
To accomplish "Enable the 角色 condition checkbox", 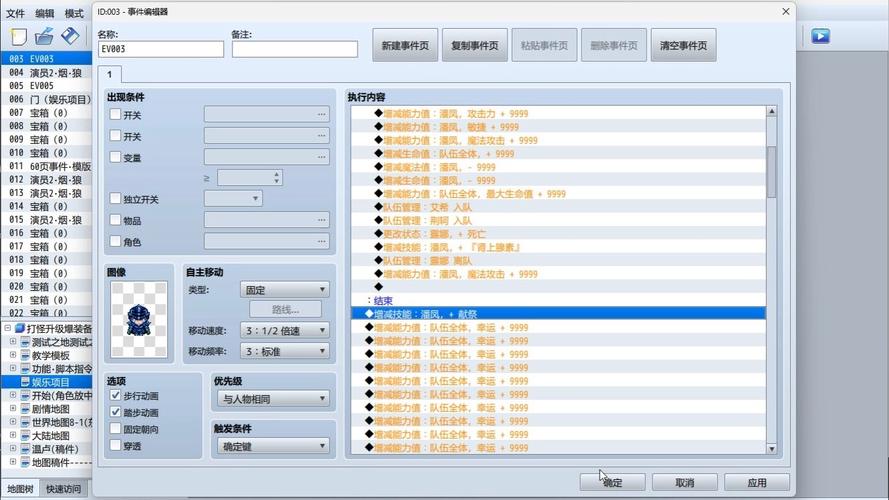I will tap(115, 241).
